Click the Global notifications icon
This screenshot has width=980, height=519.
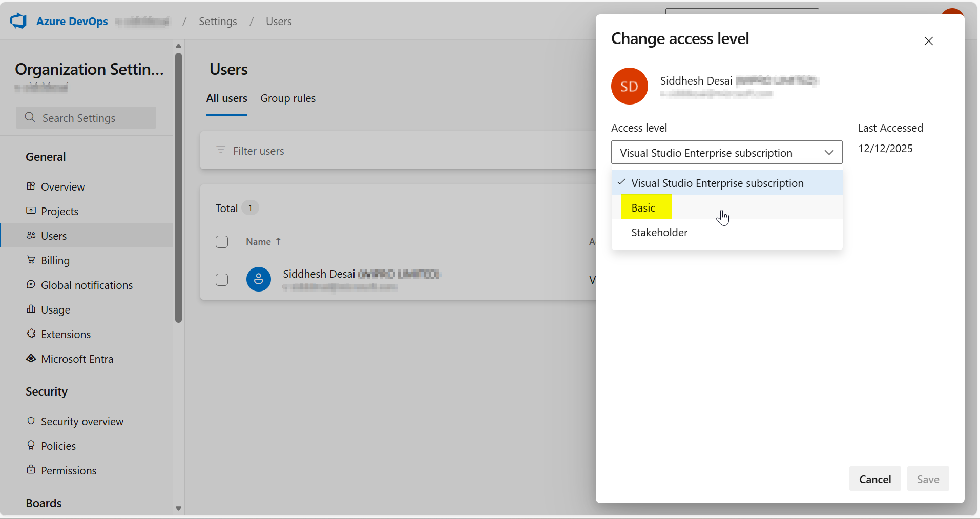[31, 284]
